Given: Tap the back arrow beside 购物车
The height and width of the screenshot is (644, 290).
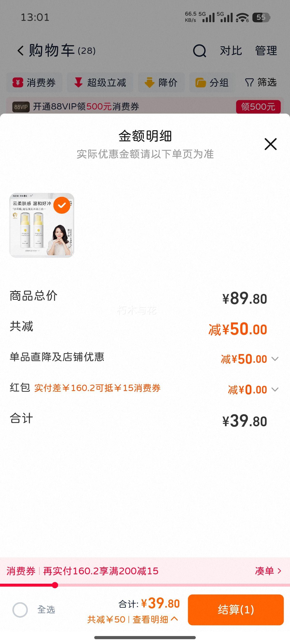Looking at the screenshot, I should coord(21,50).
